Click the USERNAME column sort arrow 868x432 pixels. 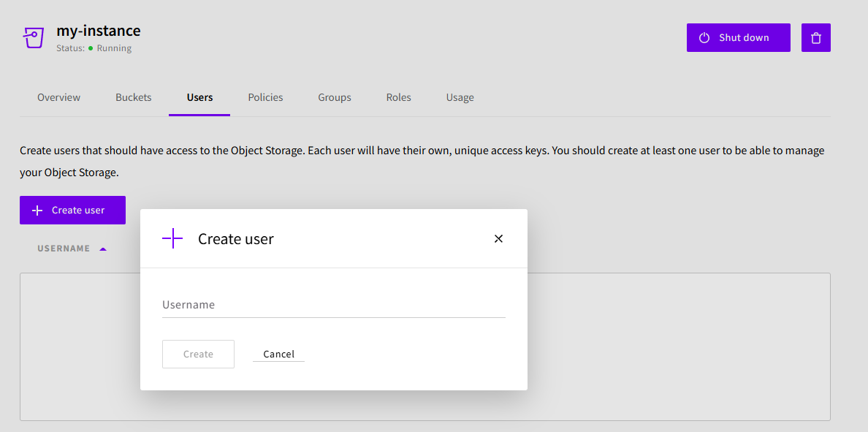102,248
